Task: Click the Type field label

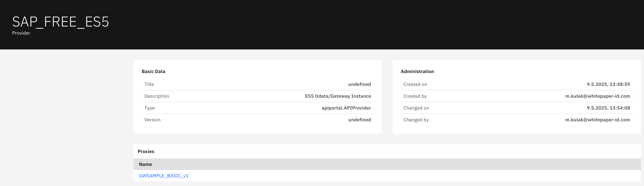Action: pyautogui.click(x=149, y=108)
